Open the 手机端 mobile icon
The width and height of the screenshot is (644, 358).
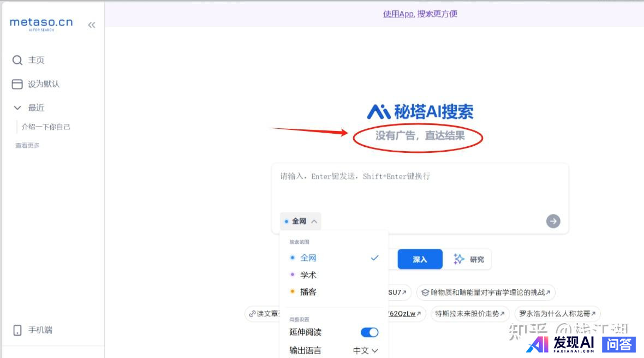coord(17,330)
